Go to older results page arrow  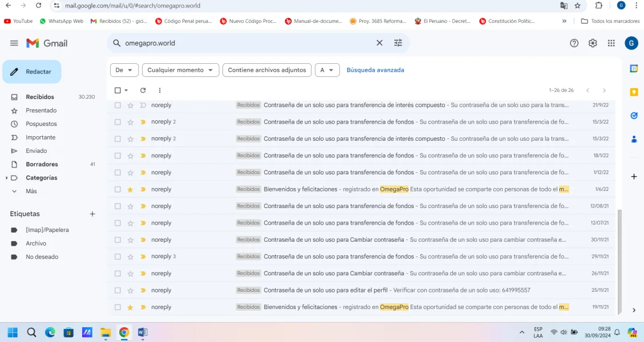coord(604,90)
